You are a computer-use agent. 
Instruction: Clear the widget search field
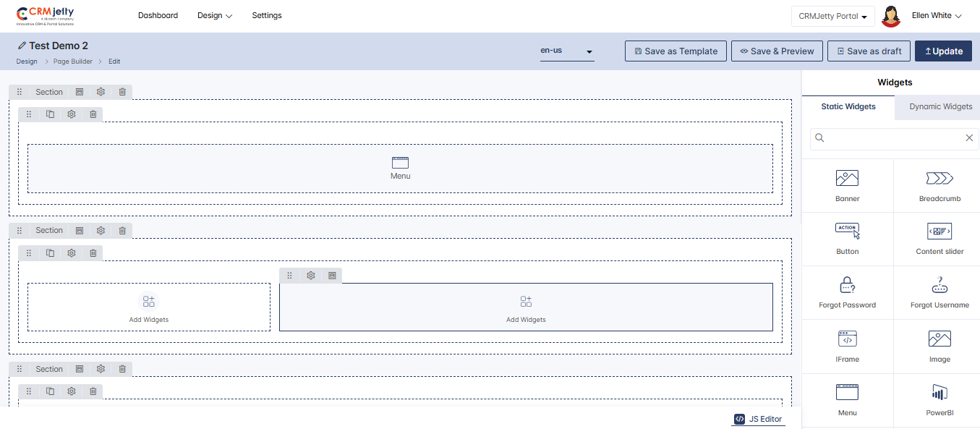coord(969,138)
